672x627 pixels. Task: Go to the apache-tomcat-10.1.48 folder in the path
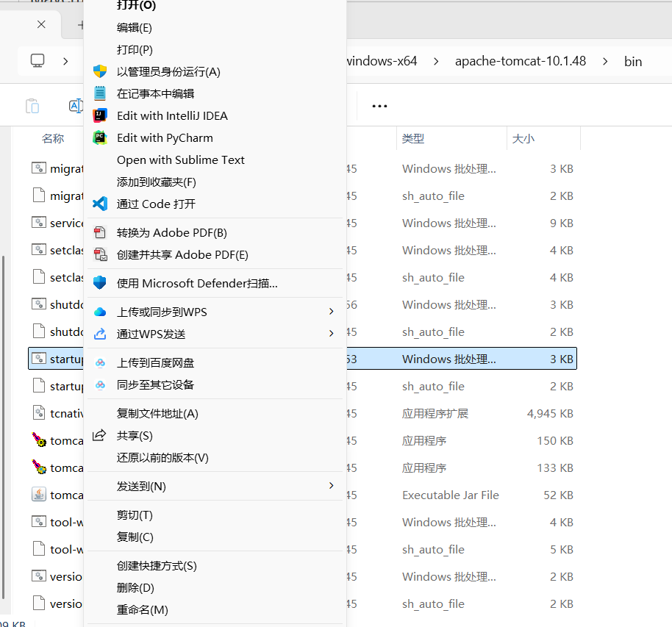tap(521, 61)
